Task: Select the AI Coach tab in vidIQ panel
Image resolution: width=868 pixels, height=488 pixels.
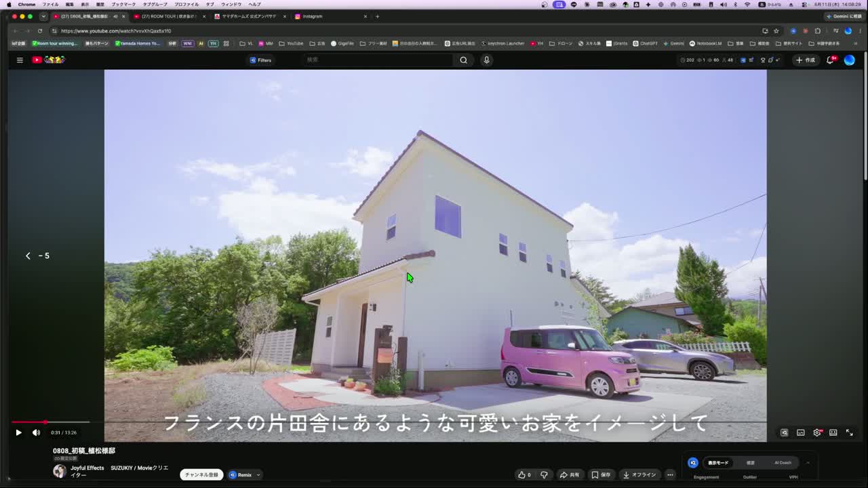Action: point(783,463)
